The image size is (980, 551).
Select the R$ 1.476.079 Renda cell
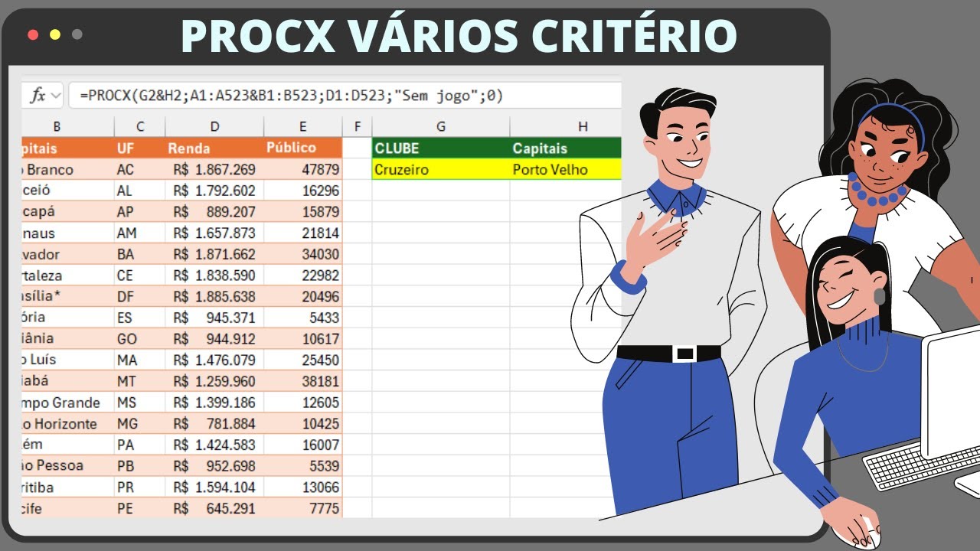click(214, 360)
